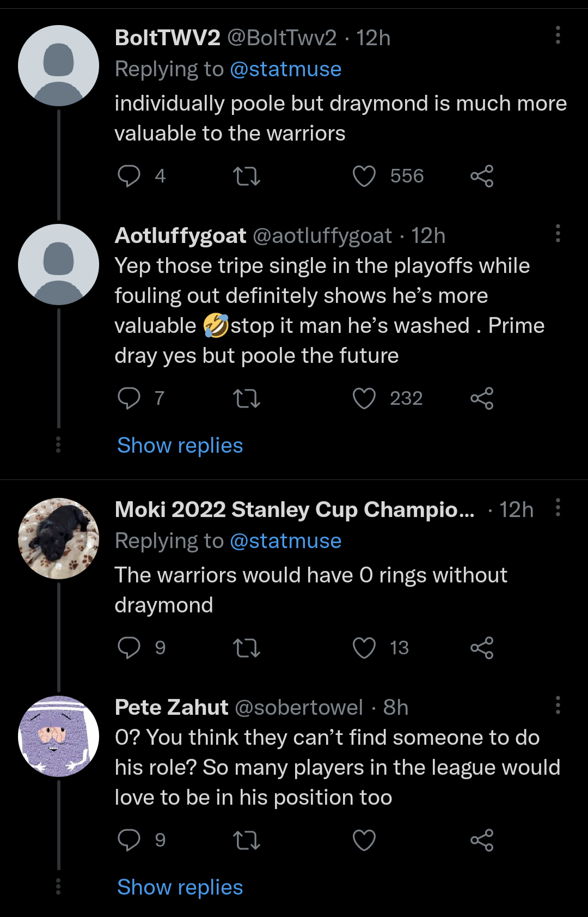Reply to Moki's tweet

(129, 648)
